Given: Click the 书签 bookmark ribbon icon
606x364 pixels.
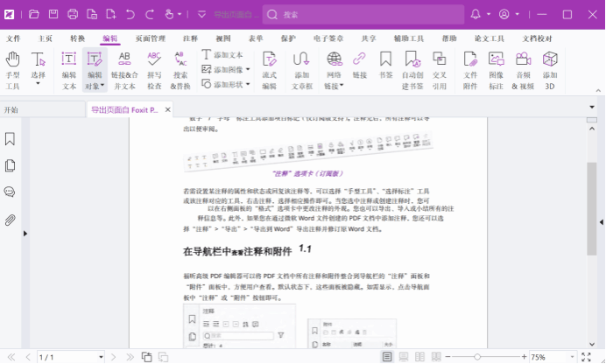Looking at the screenshot, I should [x=385, y=70].
